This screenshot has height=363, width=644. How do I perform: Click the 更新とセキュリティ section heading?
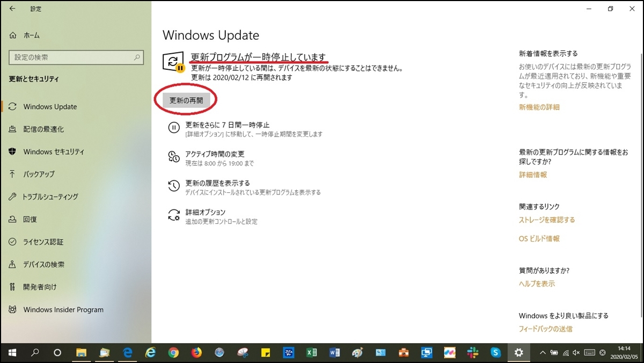(x=34, y=79)
